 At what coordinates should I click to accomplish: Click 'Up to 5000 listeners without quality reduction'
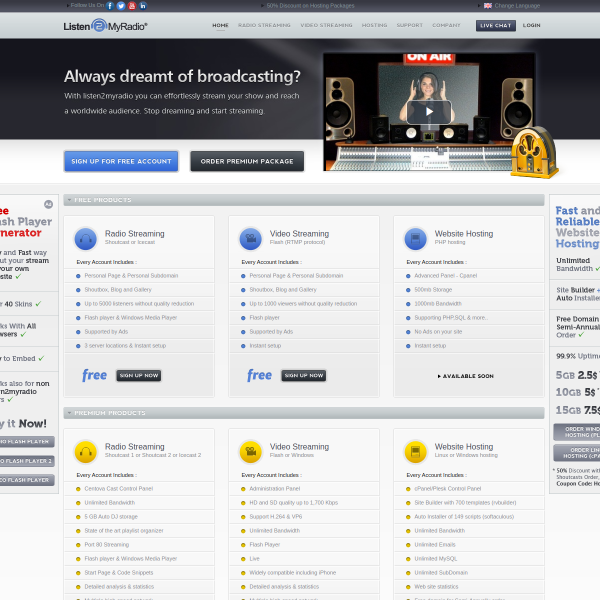(x=139, y=303)
